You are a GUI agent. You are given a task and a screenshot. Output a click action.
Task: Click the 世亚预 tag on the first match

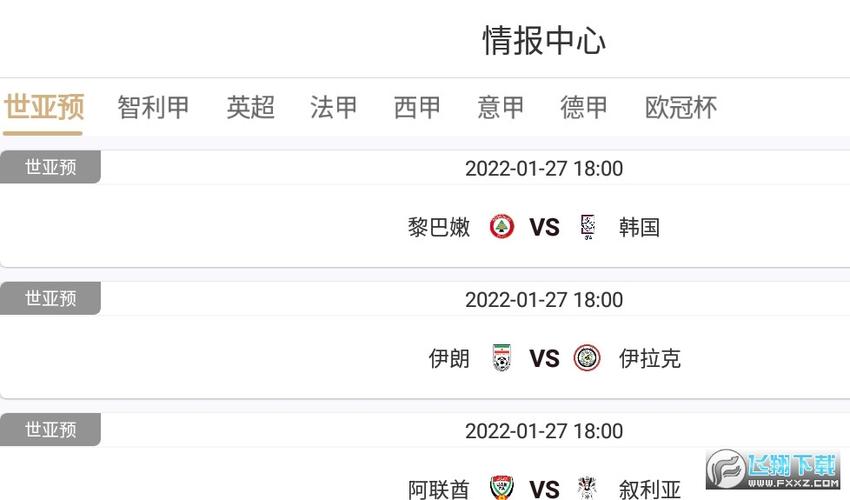click(50, 167)
